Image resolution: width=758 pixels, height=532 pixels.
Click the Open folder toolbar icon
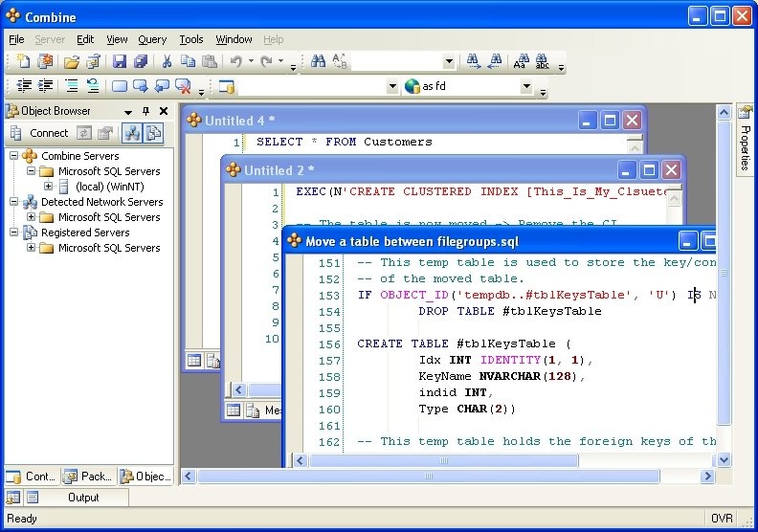(x=73, y=62)
